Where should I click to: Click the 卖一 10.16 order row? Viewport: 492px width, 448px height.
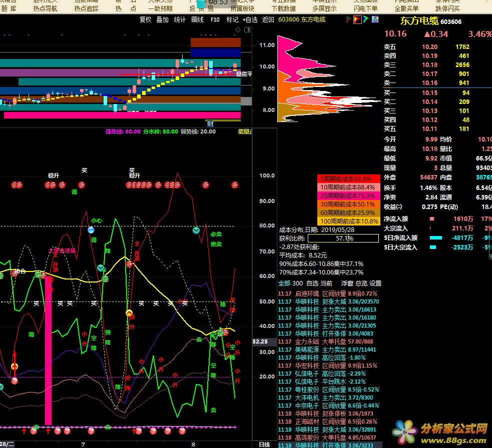click(427, 83)
